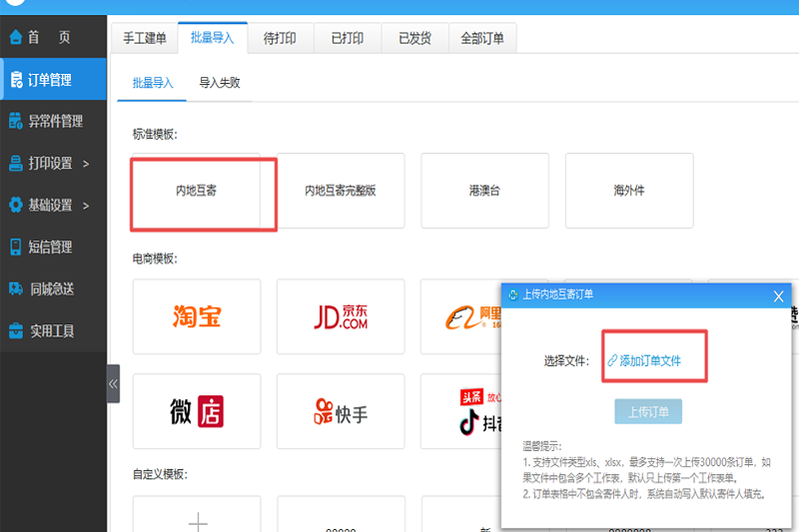Add a custom template with plus card

(197, 514)
